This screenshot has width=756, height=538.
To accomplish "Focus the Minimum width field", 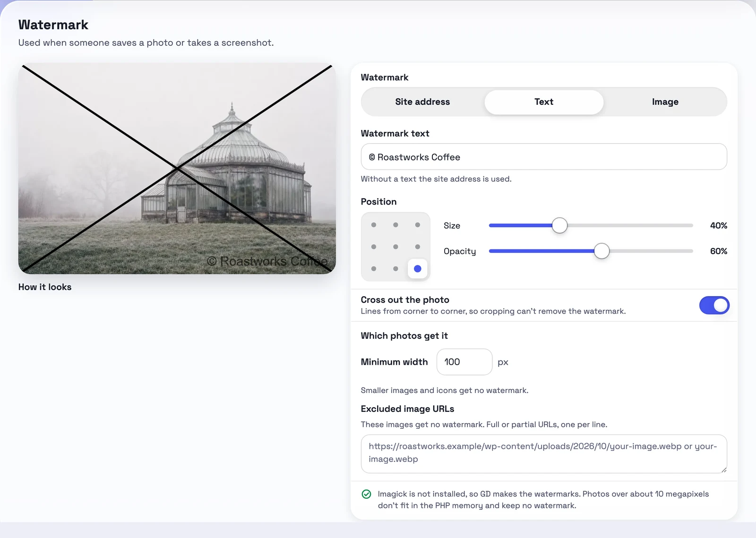I will coord(464,362).
